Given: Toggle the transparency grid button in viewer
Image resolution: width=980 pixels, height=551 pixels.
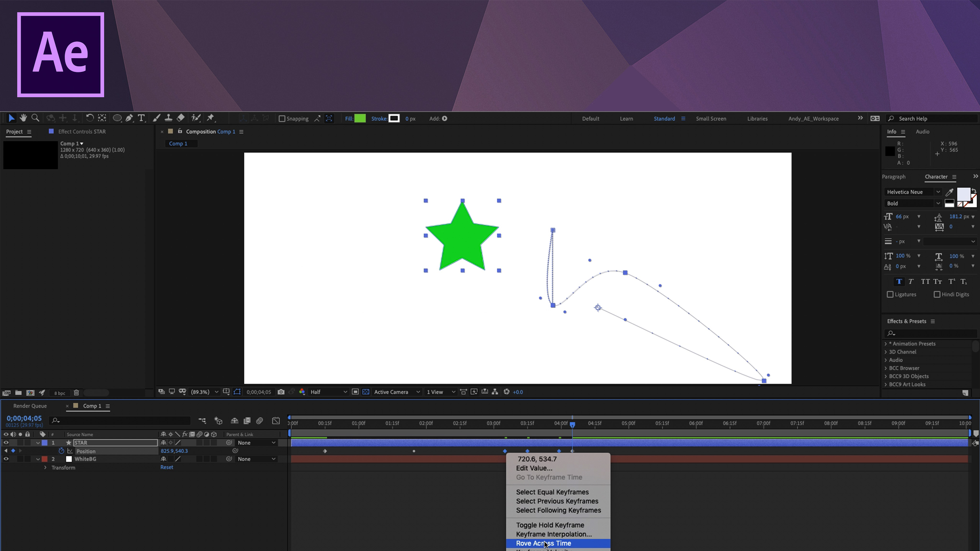Looking at the screenshot, I should tap(366, 392).
